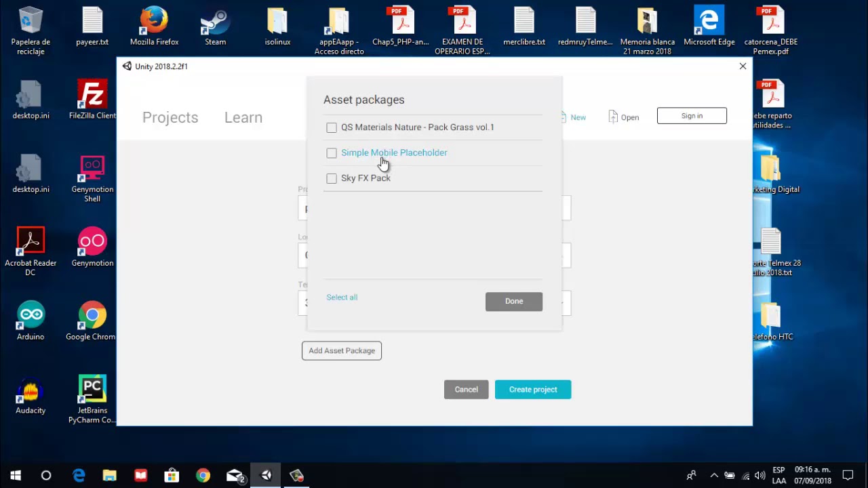This screenshot has height=488, width=868.
Task: Click the volume icon in system tray
Action: point(760,475)
